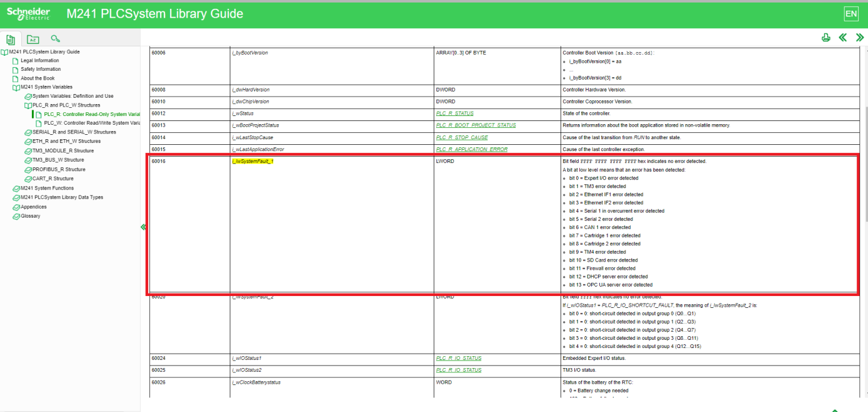Click the page title 'M241 PLCSystem Library Guide'

coord(154,14)
